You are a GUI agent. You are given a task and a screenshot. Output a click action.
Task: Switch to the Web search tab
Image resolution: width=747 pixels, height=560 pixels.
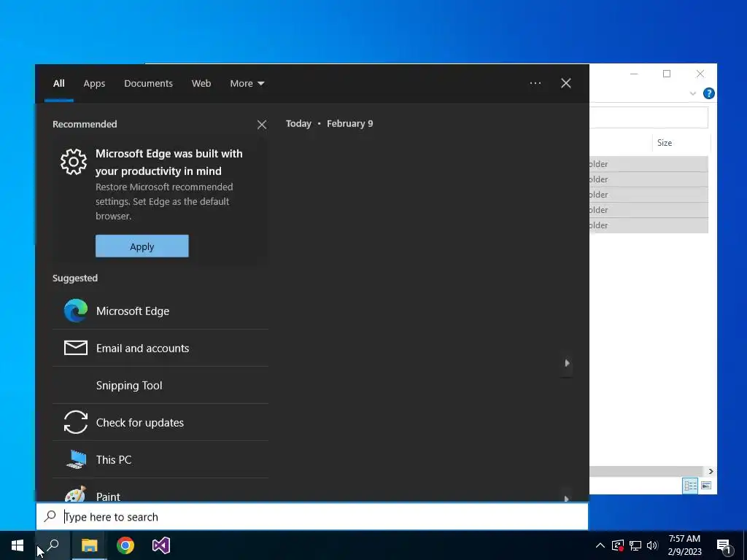pos(201,83)
